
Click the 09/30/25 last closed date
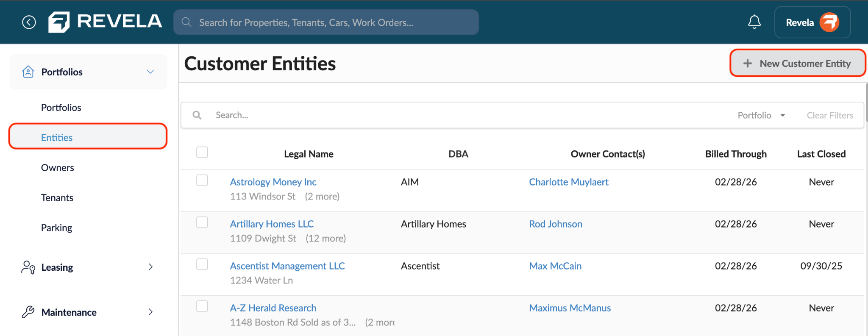tap(821, 266)
